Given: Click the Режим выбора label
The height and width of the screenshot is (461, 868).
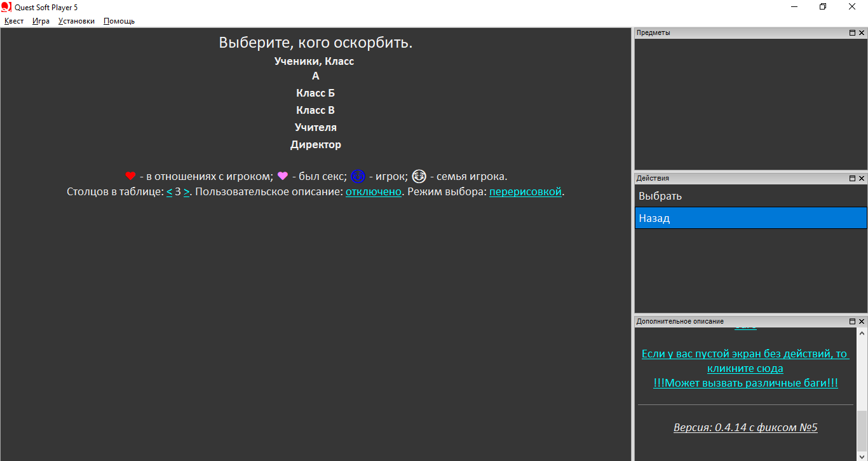Looking at the screenshot, I should pos(447,191).
